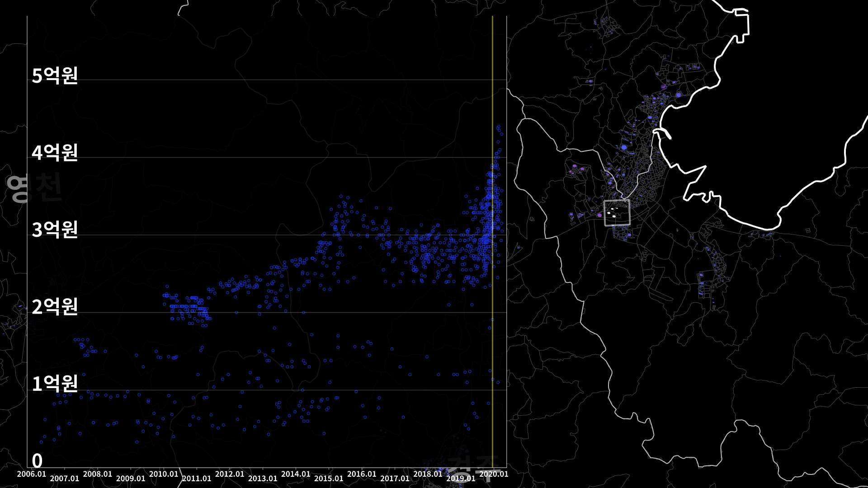
Task: Click the 4억원 price axis label
Action: coord(55,153)
